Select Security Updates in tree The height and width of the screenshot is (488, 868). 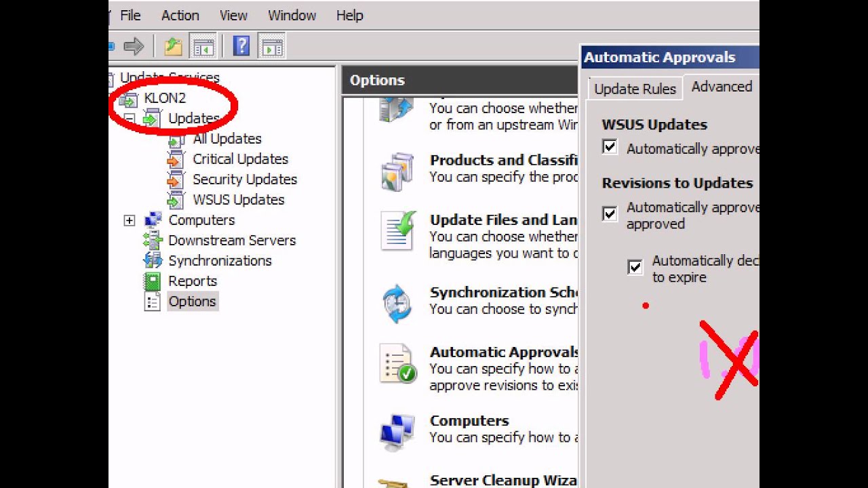click(245, 180)
